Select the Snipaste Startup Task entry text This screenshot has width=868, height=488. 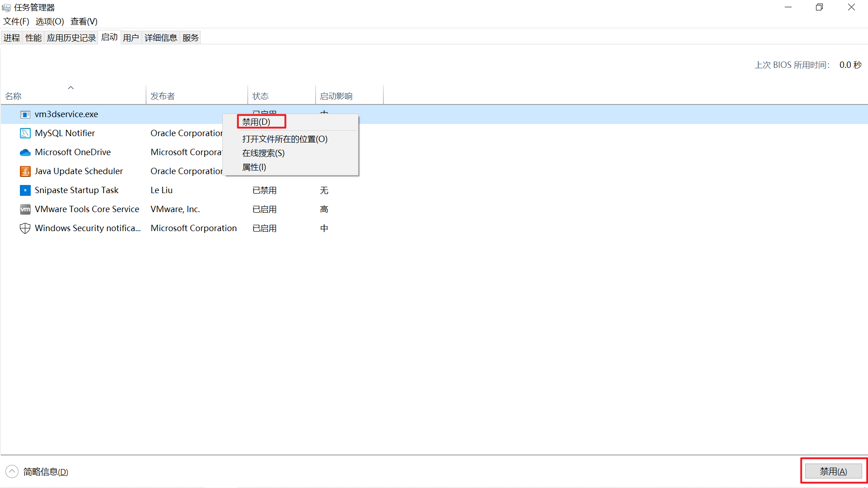(76, 190)
